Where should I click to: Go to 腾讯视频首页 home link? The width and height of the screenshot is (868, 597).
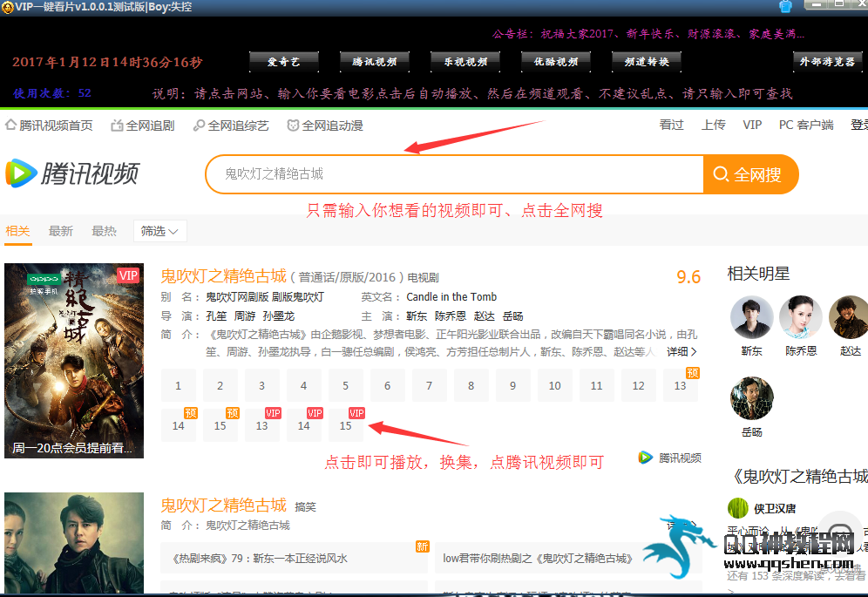pyautogui.click(x=50, y=126)
